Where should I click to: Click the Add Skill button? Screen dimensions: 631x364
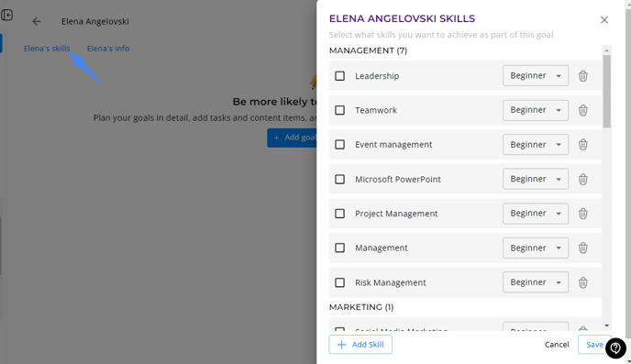360,345
